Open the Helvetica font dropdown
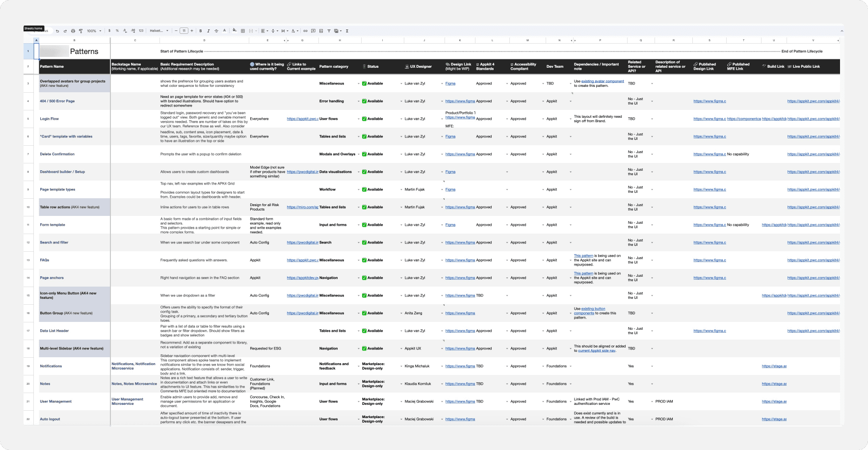Screen dimensions: 868x450 159,31
